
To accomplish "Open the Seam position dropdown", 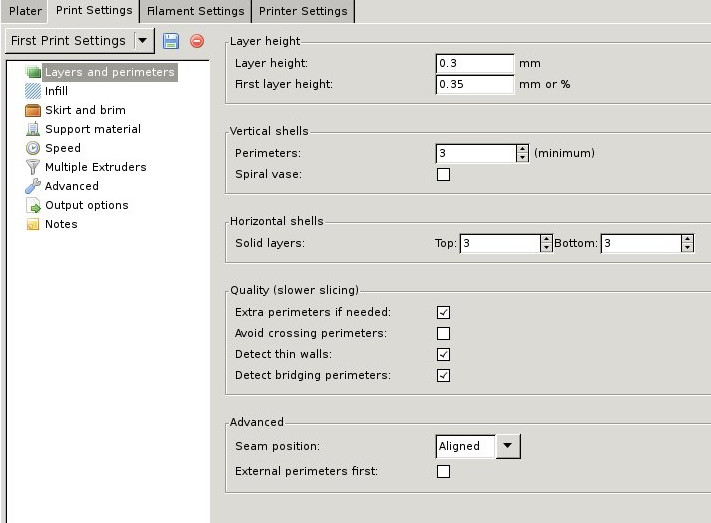I will click(x=508, y=446).
